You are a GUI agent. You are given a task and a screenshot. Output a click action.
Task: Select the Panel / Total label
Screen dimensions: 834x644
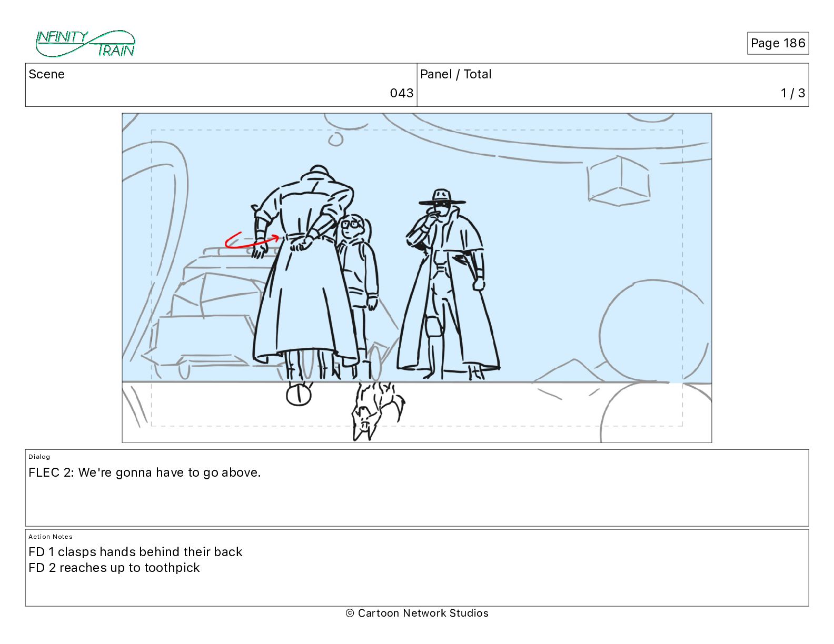pyautogui.click(x=456, y=74)
